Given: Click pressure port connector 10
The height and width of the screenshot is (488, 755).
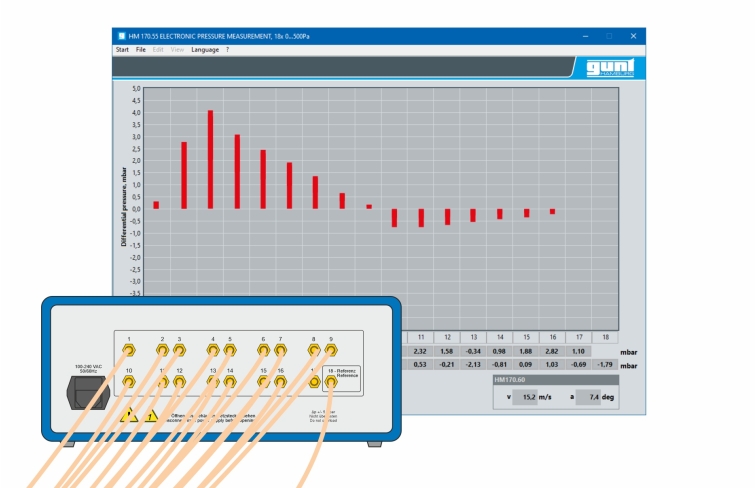Looking at the screenshot, I should tap(129, 382).
